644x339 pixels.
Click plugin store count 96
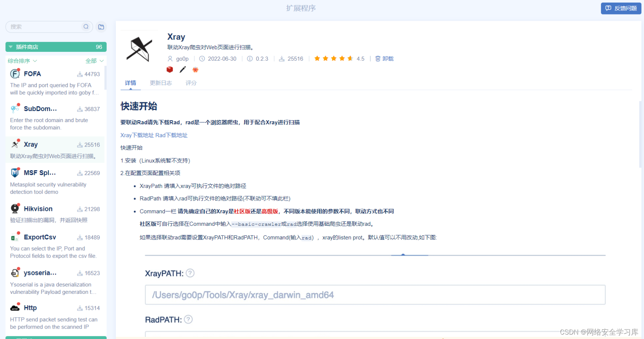pos(99,47)
